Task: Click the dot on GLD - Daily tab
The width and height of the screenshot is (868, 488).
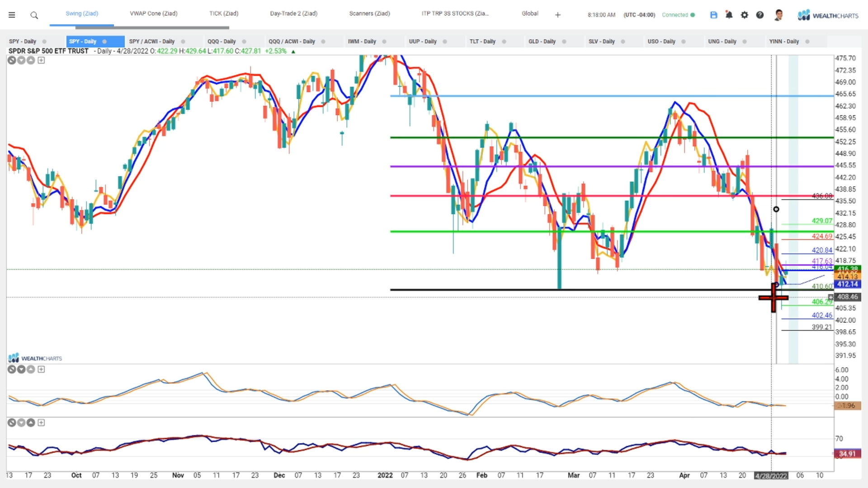Action: pyautogui.click(x=564, y=42)
